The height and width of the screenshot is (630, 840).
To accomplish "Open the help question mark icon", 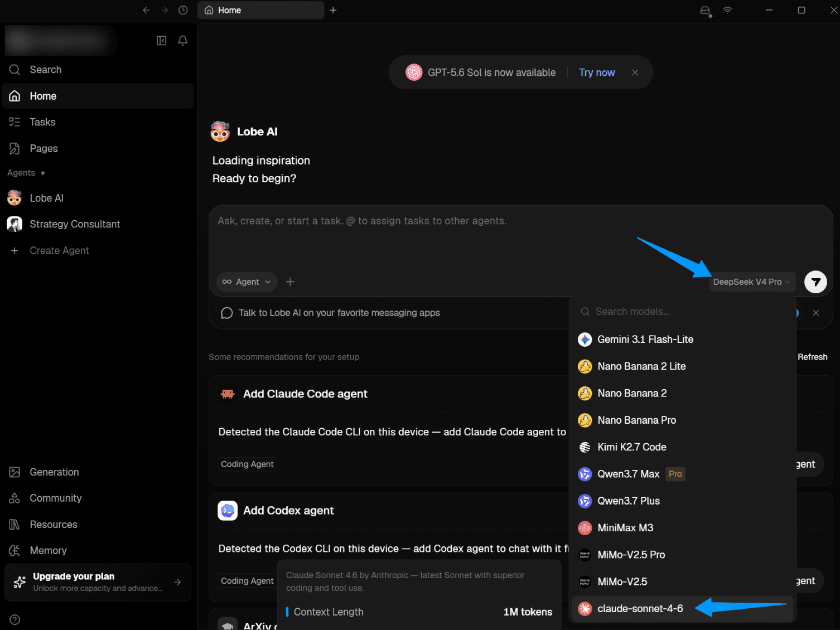I will [x=15, y=619].
